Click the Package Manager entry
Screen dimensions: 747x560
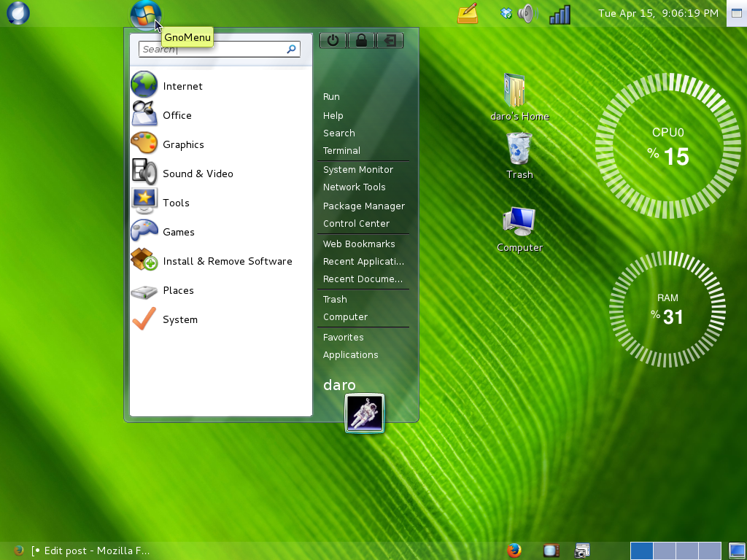click(363, 206)
